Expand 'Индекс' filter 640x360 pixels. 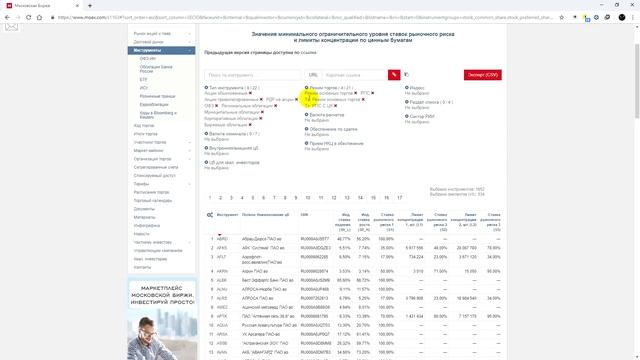(407, 88)
